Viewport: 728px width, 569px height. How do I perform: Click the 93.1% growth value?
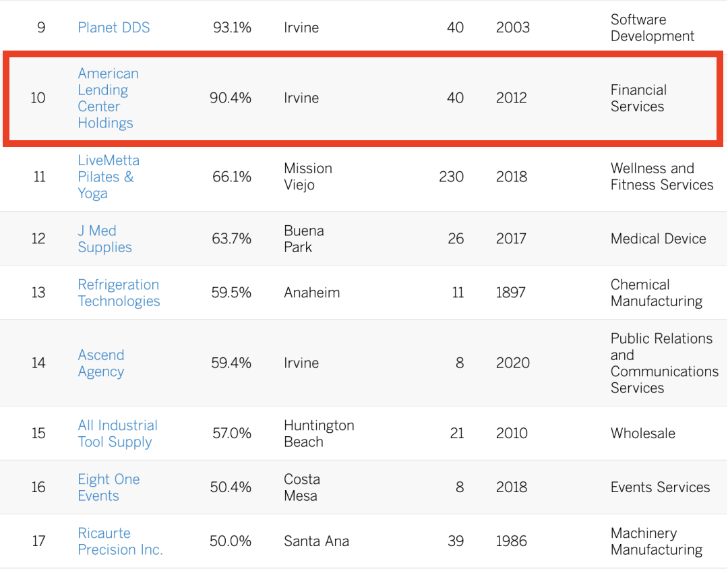tap(232, 28)
